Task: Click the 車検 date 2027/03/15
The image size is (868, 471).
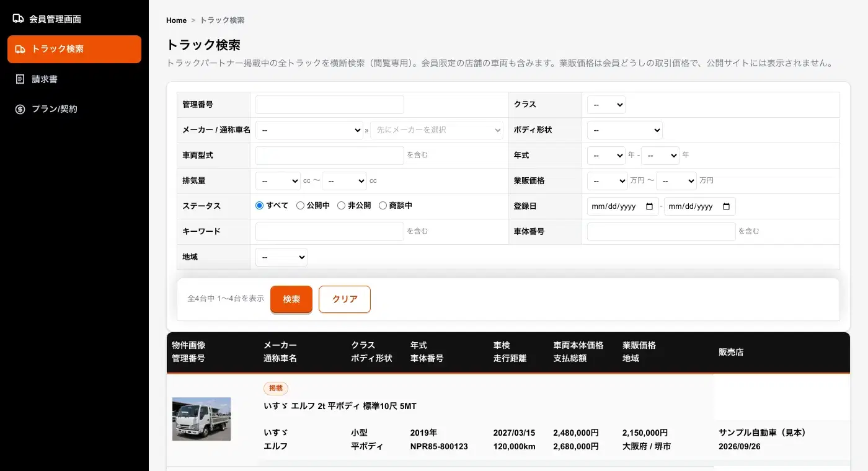Action: (x=514, y=433)
